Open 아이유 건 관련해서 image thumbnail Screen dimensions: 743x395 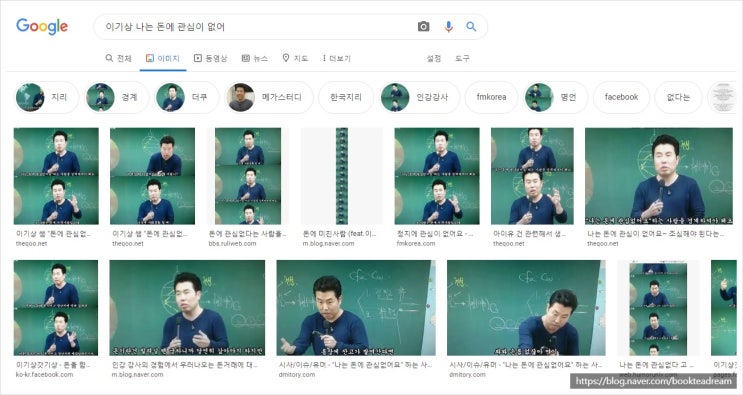tap(532, 176)
